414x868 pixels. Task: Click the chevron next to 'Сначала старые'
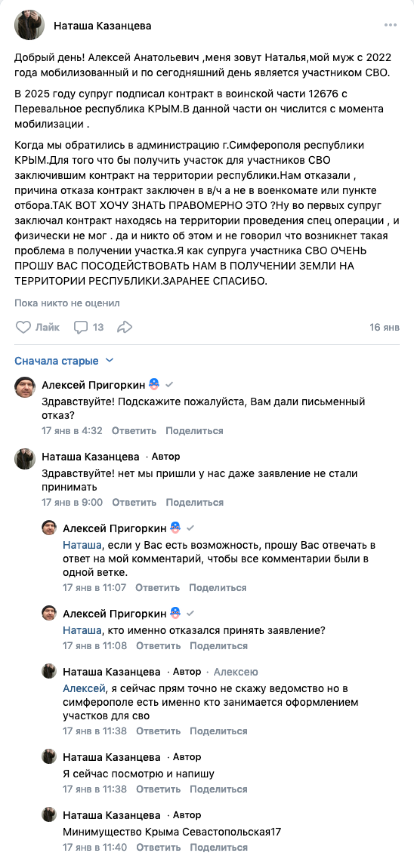110,361
